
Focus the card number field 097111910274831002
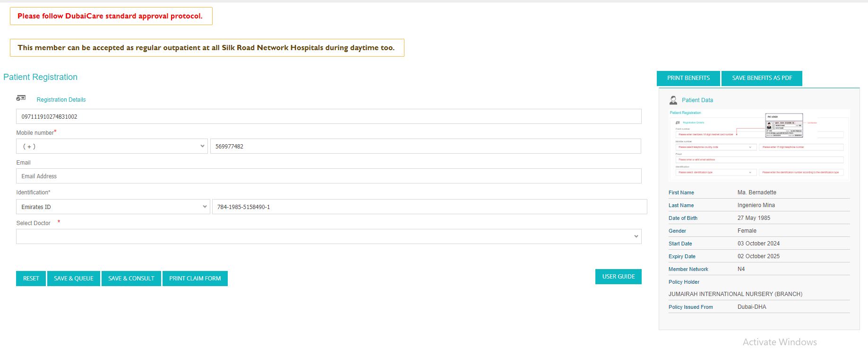[329, 116]
